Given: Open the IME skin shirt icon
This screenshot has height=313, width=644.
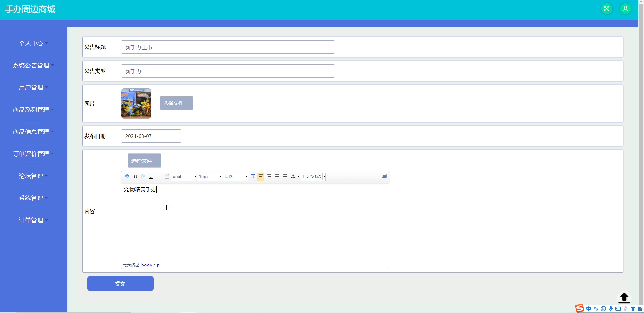Looking at the screenshot, I should (x=633, y=309).
